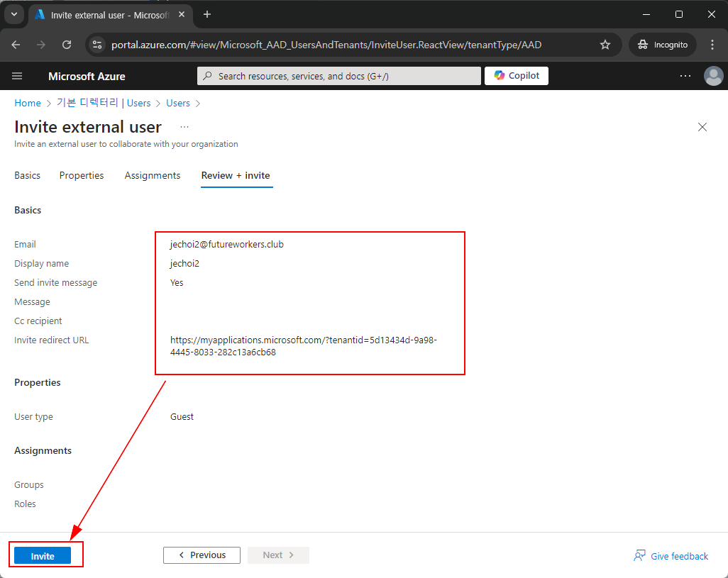Click the Incognito indicator
728x578 pixels.
pos(663,45)
